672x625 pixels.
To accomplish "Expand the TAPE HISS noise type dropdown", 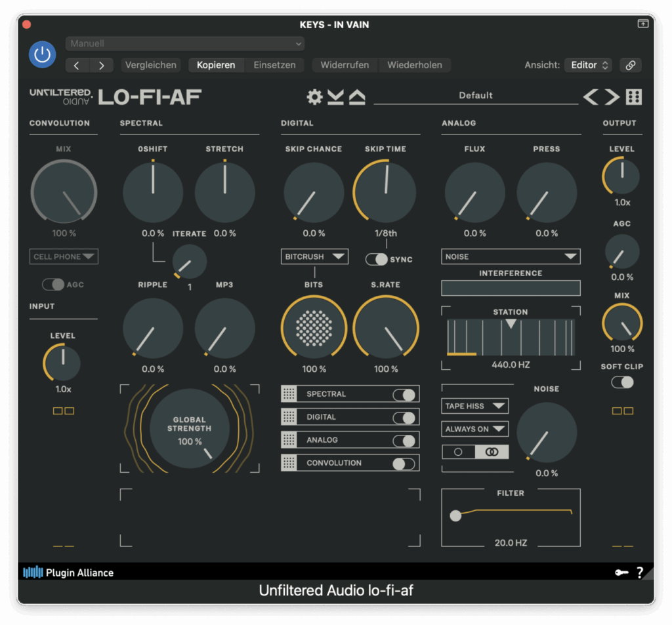I will [474, 406].
